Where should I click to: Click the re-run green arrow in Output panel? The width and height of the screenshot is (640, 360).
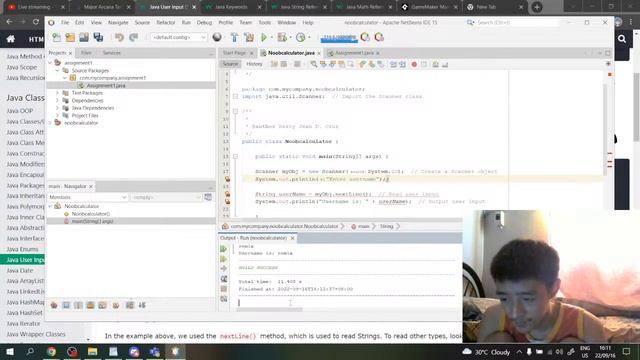coord(224,249)
